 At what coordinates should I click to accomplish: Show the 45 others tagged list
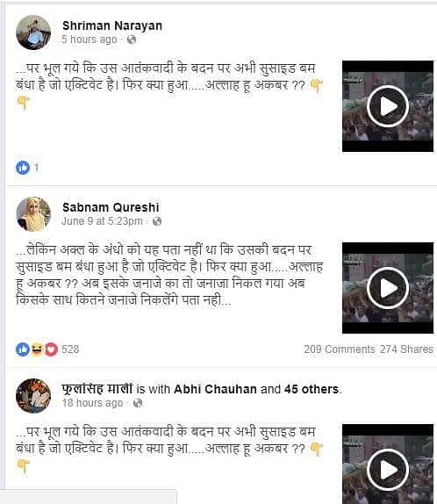point(312,389)
